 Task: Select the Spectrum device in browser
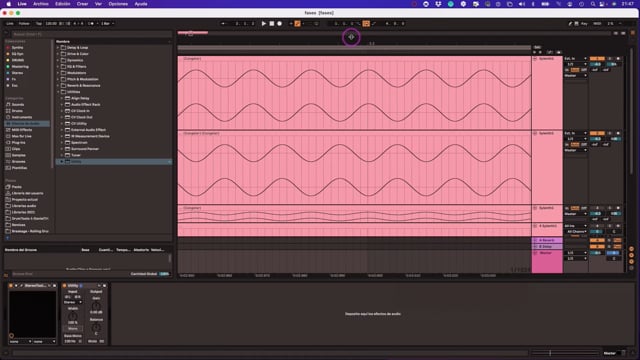point(79,142)
